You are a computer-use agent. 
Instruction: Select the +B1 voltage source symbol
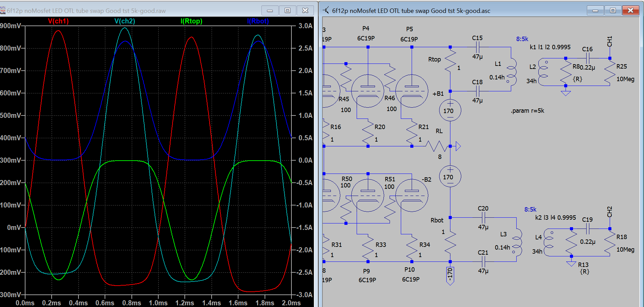coord(450,110)
